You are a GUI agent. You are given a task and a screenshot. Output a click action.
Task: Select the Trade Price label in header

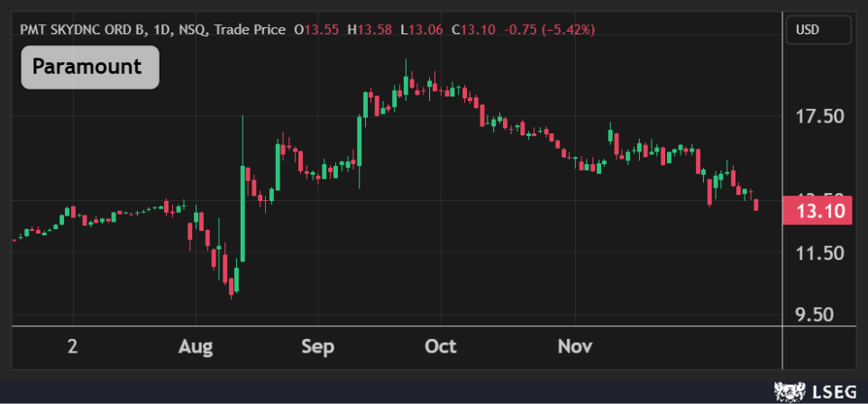coord(249,31)
